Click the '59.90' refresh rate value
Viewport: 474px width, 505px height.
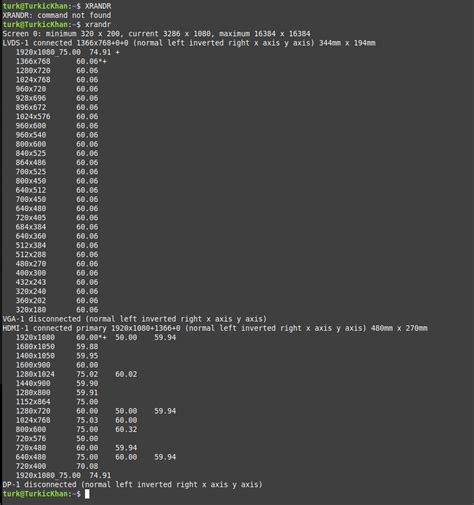click(x=87, y=383)
